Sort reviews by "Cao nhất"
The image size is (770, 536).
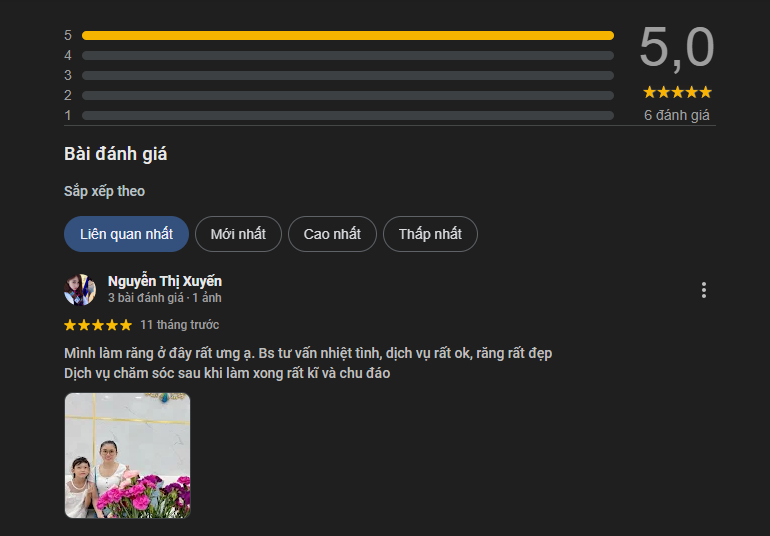click(x=332, y=234)
